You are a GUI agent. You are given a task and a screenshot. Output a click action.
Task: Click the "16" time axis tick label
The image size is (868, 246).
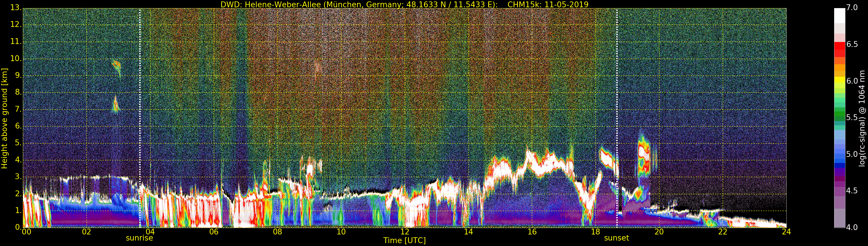(x=532, y=232)
